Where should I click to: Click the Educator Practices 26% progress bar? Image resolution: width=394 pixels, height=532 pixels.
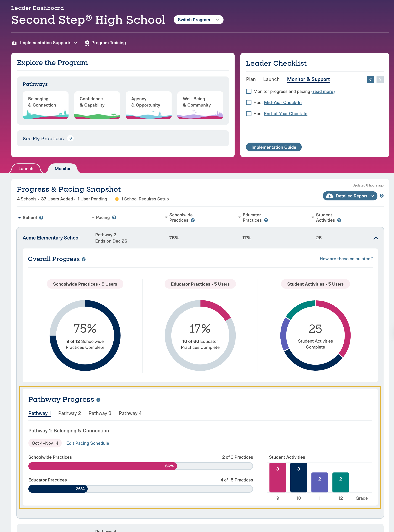(x=140, y=489)
